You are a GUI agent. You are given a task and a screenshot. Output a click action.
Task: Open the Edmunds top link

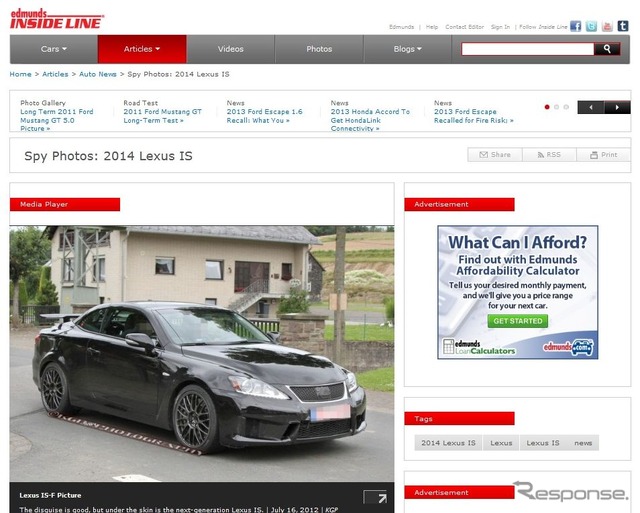401,27
